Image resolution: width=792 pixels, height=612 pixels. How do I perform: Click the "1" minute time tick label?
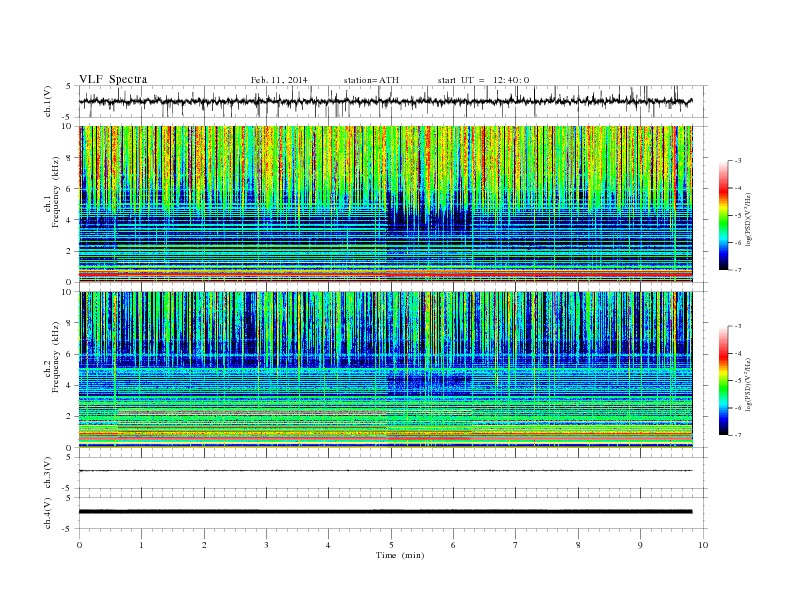pos(142,545)
